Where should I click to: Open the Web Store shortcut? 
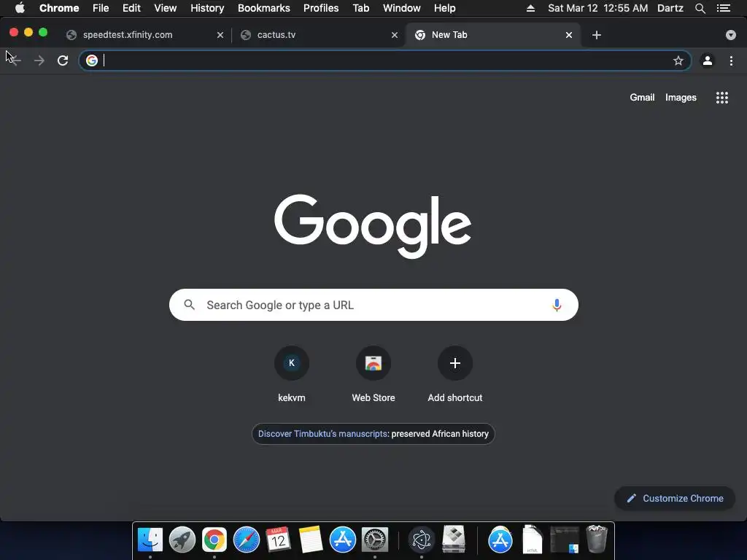pos(373,375)
